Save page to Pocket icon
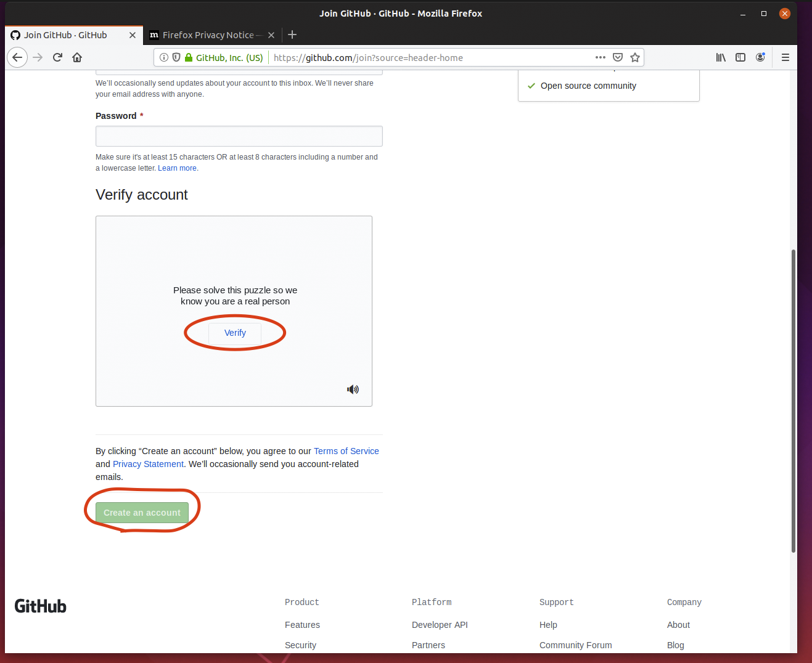812x663 pixels. (618, 57)
